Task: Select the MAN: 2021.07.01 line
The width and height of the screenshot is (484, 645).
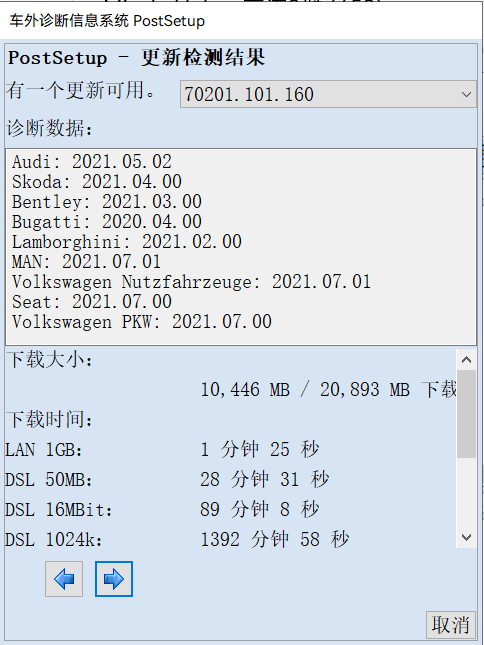Action: tap(86, 262)
